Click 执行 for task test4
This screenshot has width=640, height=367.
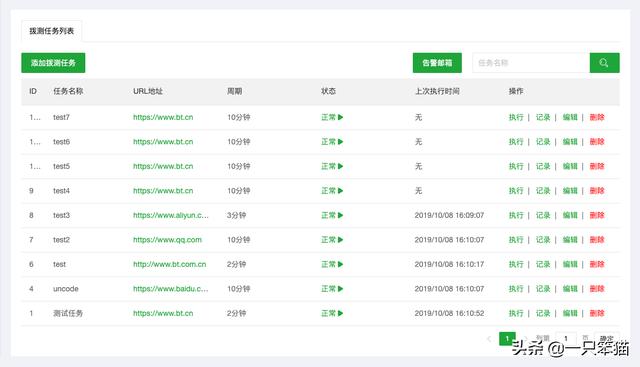[x=516, y=191]
